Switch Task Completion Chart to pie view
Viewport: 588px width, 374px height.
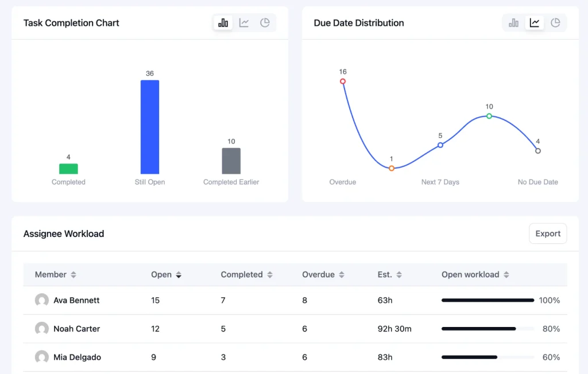265,23
